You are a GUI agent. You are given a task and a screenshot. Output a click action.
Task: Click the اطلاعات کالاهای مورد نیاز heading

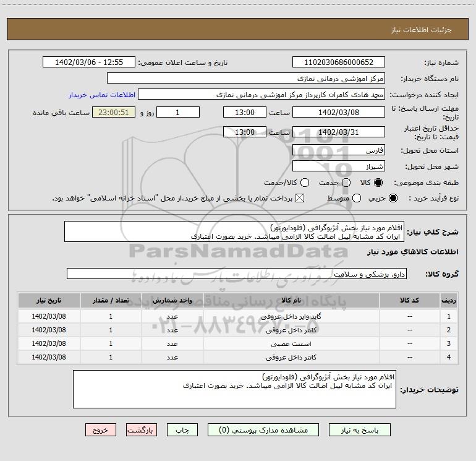pyautogui.click(x=412, y=252)
